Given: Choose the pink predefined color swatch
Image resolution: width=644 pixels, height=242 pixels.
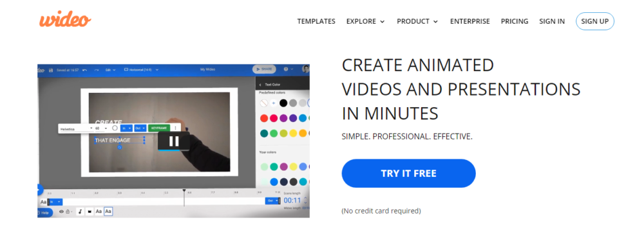Looking at the screenshot, I should (x=274, y=118).
